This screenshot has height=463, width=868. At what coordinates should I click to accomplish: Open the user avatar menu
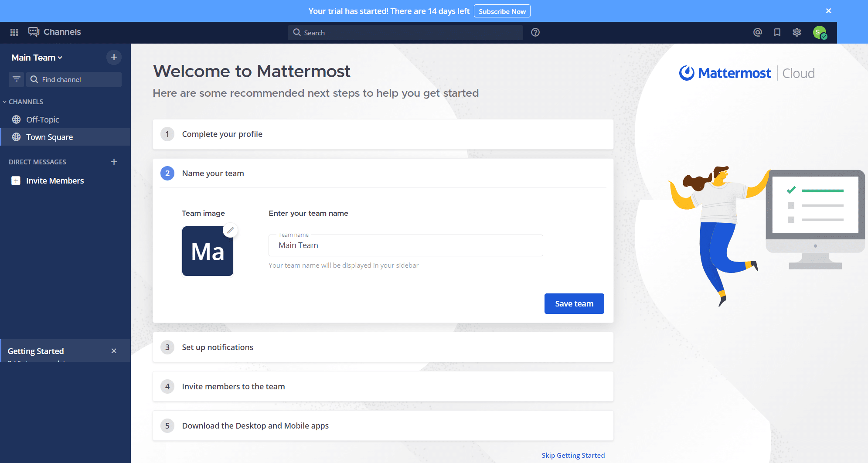click(820, 32)
